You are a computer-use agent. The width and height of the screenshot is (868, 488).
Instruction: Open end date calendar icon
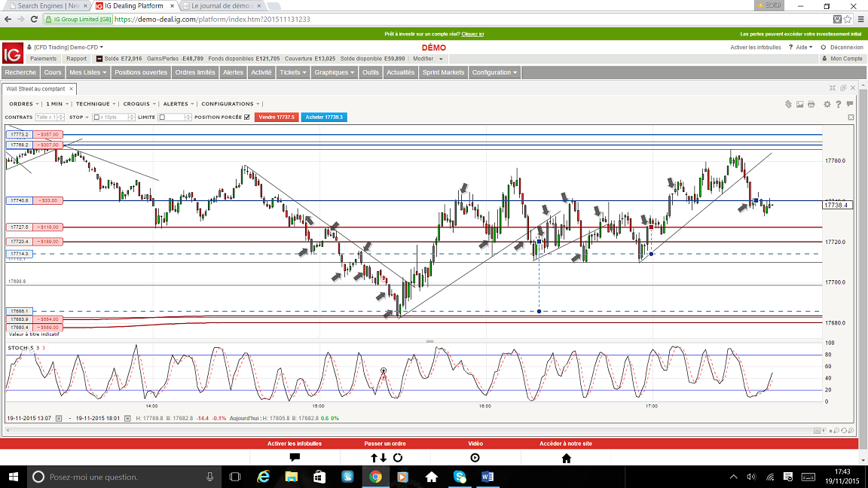click(127, 418)
